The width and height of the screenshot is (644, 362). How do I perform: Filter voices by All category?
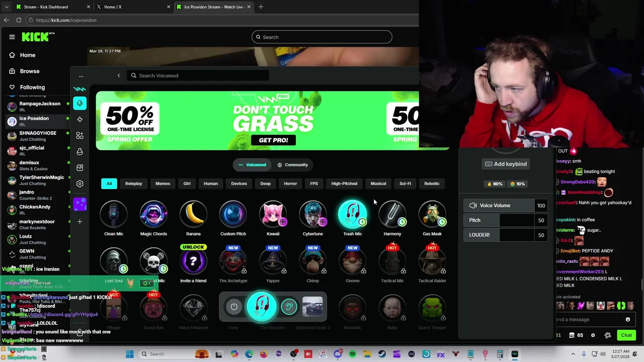(x=109, y=184)
